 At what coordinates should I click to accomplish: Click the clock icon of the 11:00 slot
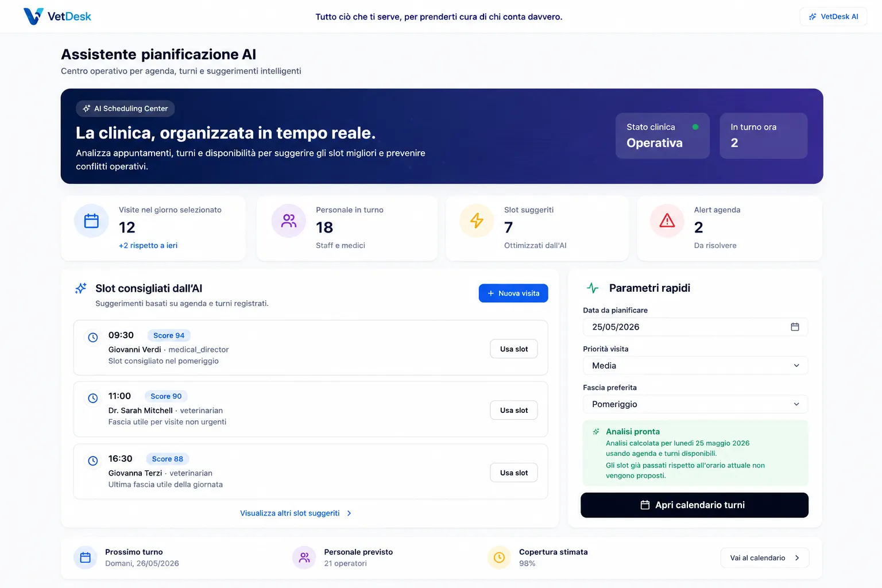coord(92,398)
